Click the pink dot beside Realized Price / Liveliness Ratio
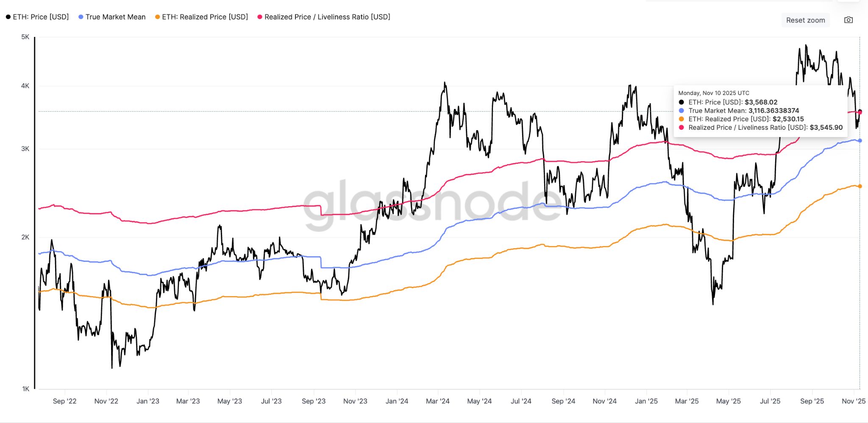Viewport: 868px width, 423px height. pyautogui.click(x=260, y=17)
